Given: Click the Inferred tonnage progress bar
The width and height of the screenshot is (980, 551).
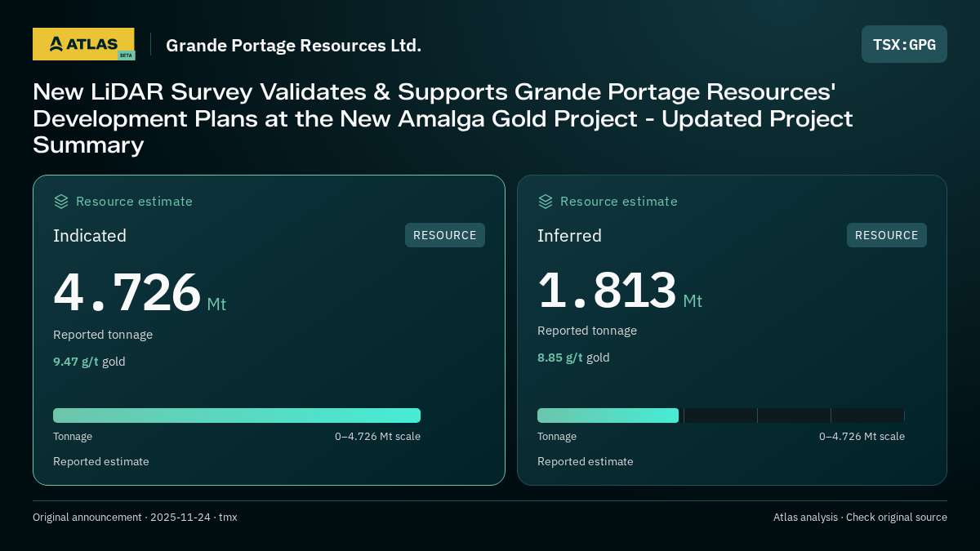Looking at the screenshot, I should click(x=721, y=415).
